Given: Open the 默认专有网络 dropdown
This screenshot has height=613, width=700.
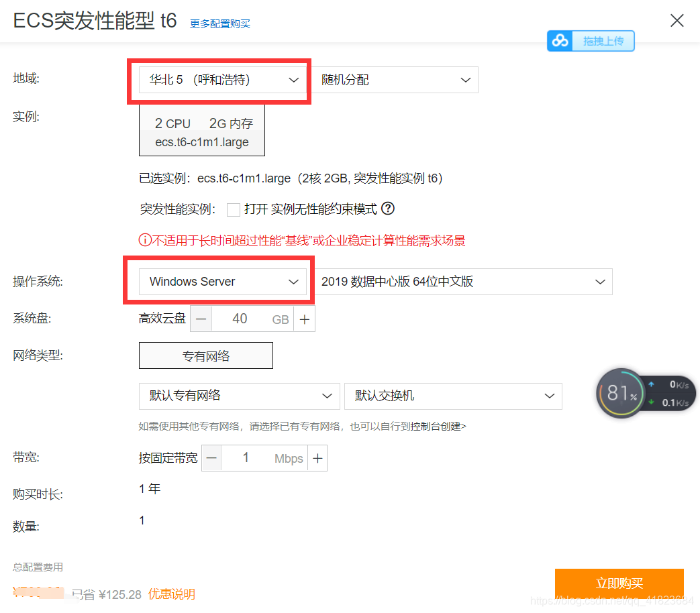Looking at the screenshot, I should coord(240,396).
